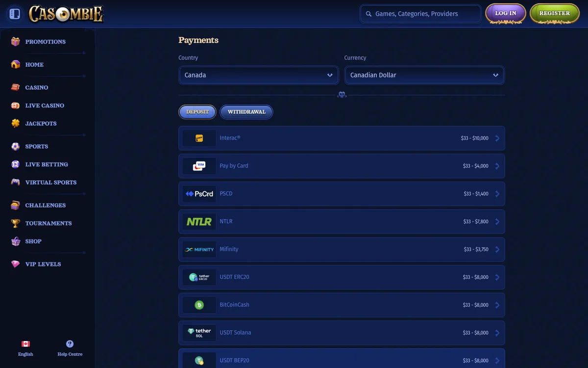Expand the BitCoinCash row chevron
The image size is (588, 368).
click(497, 305)
